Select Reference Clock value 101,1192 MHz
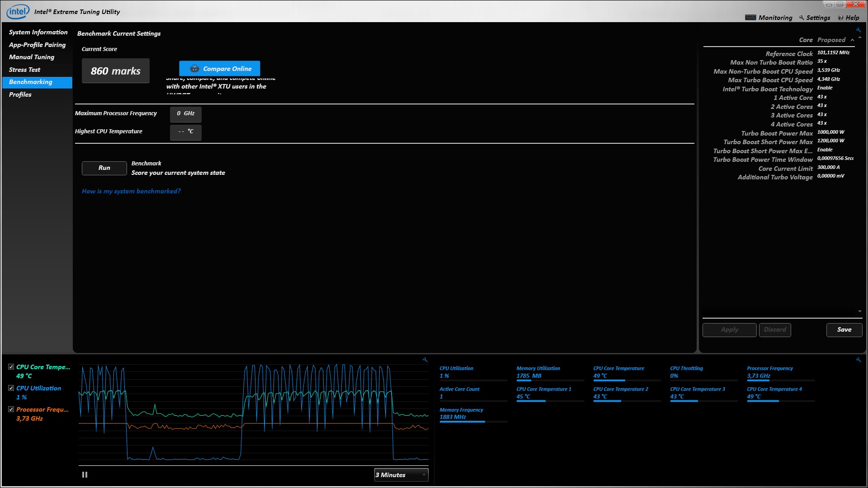Image resolution: width=868 pixels, height=488 pixels. (x=833, y=53)
